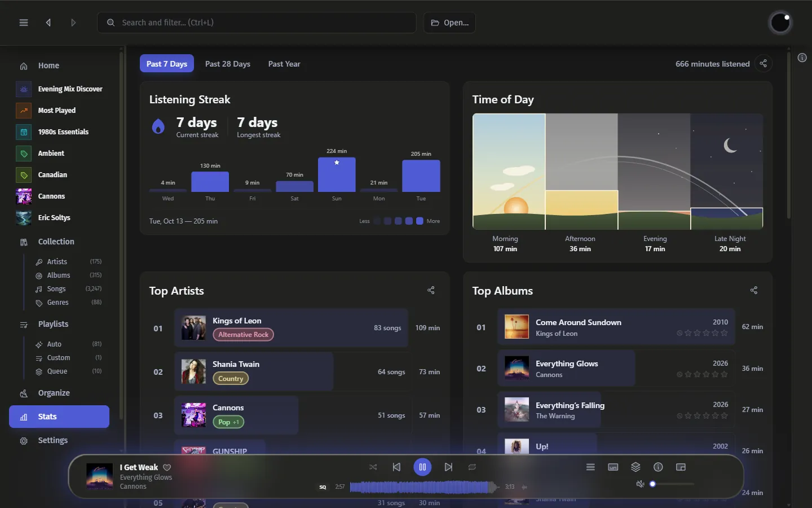Click the search and filter field
This screenshot has width=812, height=508.
257,23
